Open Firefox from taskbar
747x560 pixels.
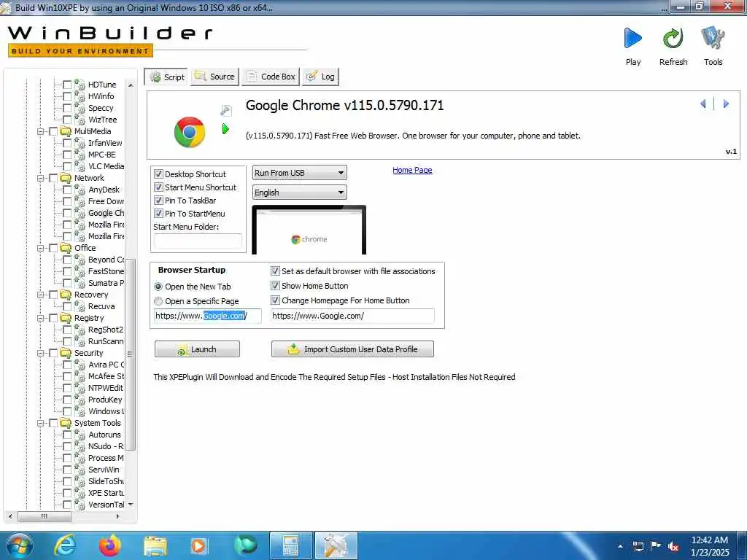pyautogui.click(x=109, y=545)
